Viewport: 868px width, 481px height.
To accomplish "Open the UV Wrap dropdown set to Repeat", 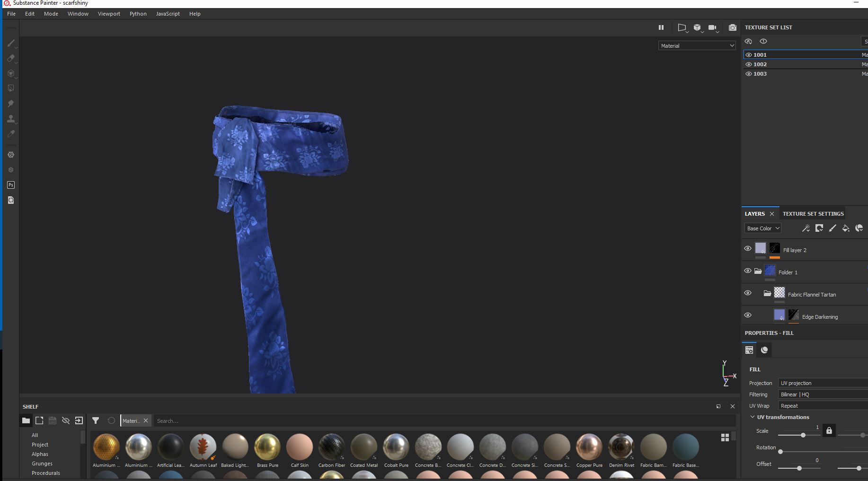I will tap(823, 406).
